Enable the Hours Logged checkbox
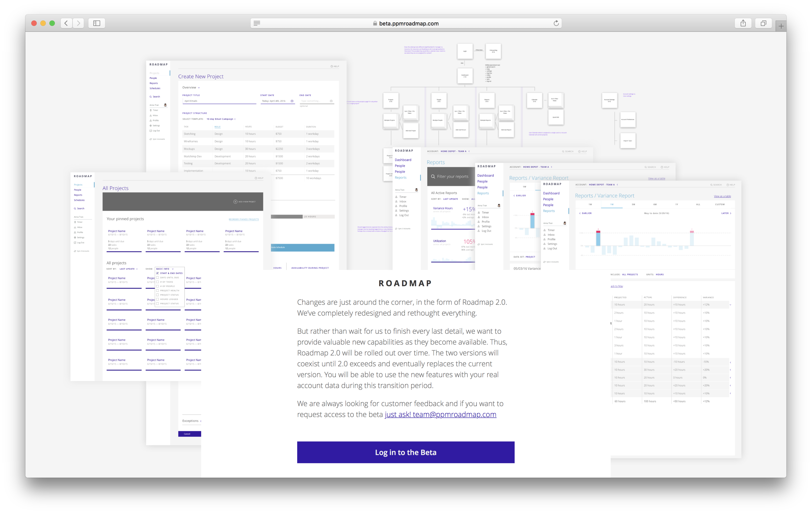Image resolution: width=812 pixels, height=514 pixels. point(157,299)
